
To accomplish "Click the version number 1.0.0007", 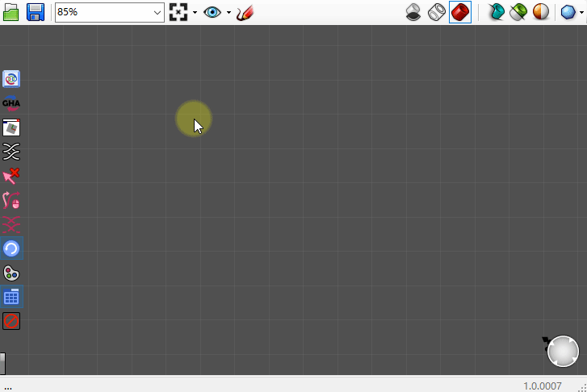I will (x=543, y=386).
